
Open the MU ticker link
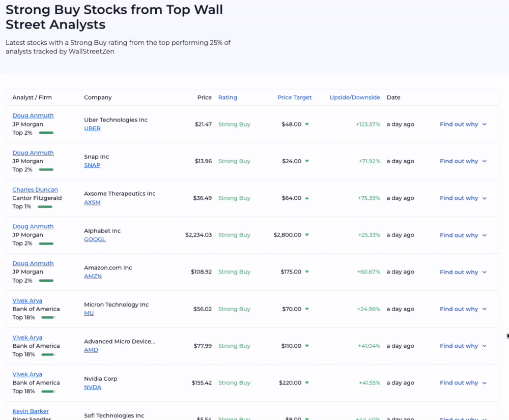[x=89, y=313]
